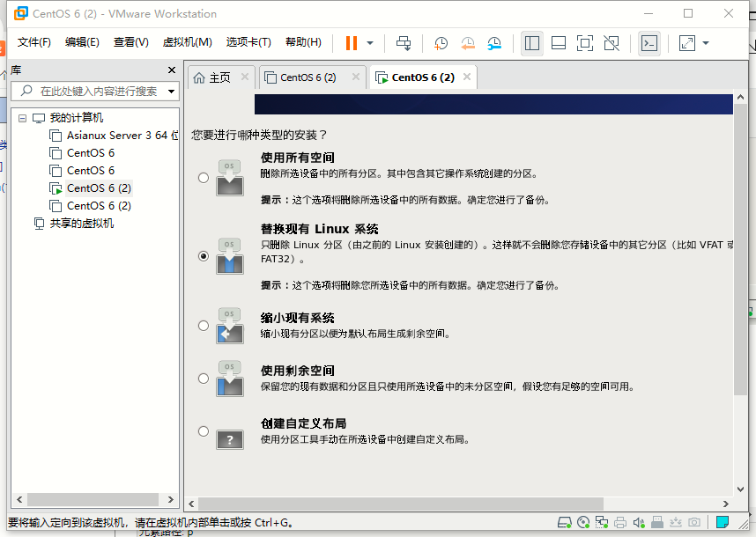Toggle the library sidebar view icon
Viewport: 756px width, 537px height.
532,43
